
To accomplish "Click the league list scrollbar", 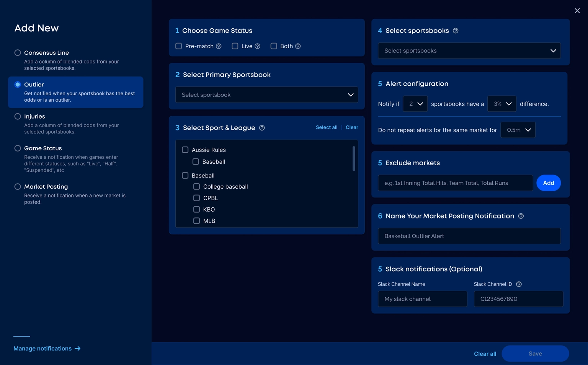I will pyautogui.click(x=354, y=159).
